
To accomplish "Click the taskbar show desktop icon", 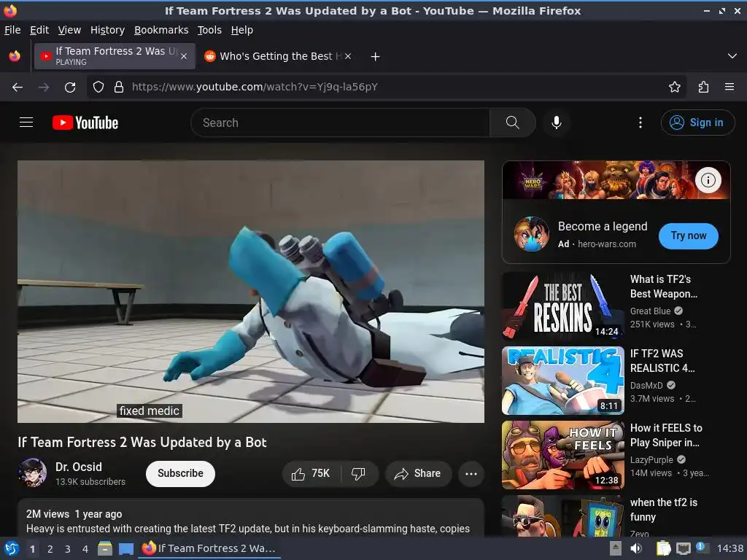I will [x=126, y=548].
